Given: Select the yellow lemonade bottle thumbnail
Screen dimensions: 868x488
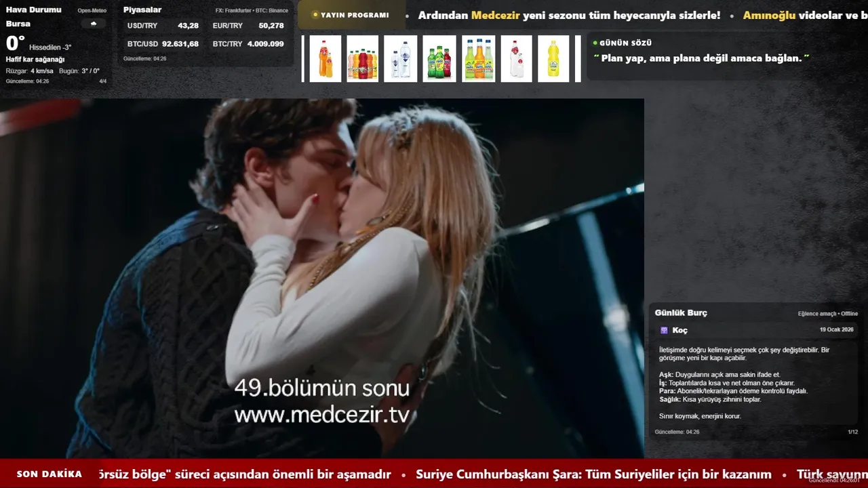Looking at the screenshot, I should point(553,59).
